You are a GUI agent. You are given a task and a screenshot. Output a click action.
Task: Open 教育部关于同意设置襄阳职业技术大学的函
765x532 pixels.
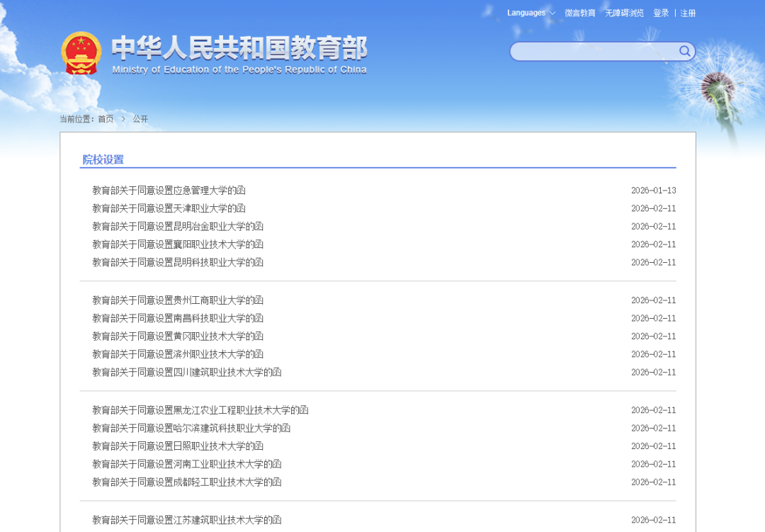[x=178, y=244]
